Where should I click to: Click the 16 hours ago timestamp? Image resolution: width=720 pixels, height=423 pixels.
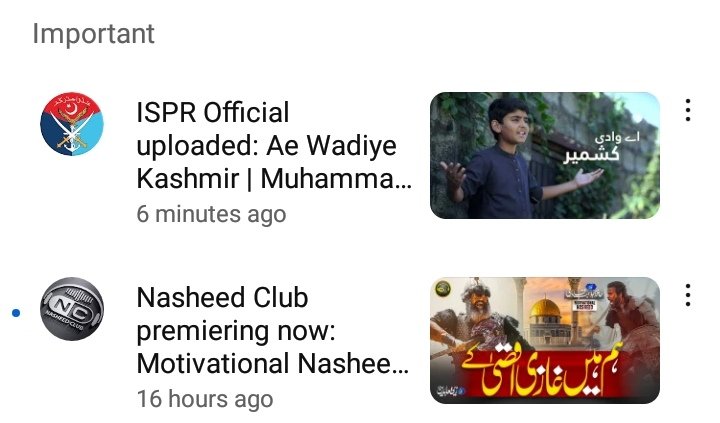tap(205, 399)
